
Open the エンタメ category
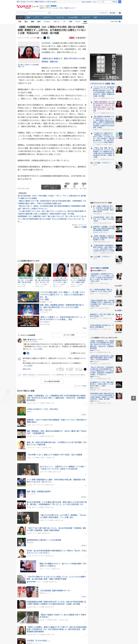point(47,21)
